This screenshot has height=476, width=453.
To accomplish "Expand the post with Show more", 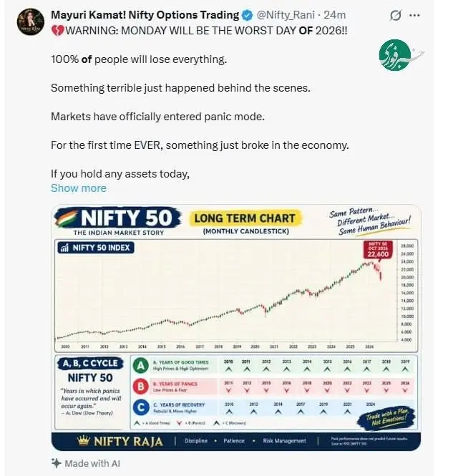I will point(79,188).
